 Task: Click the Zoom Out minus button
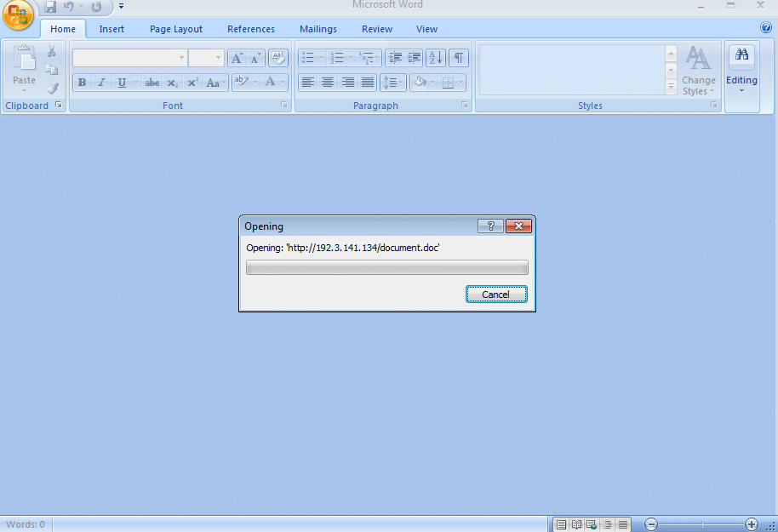651,524
